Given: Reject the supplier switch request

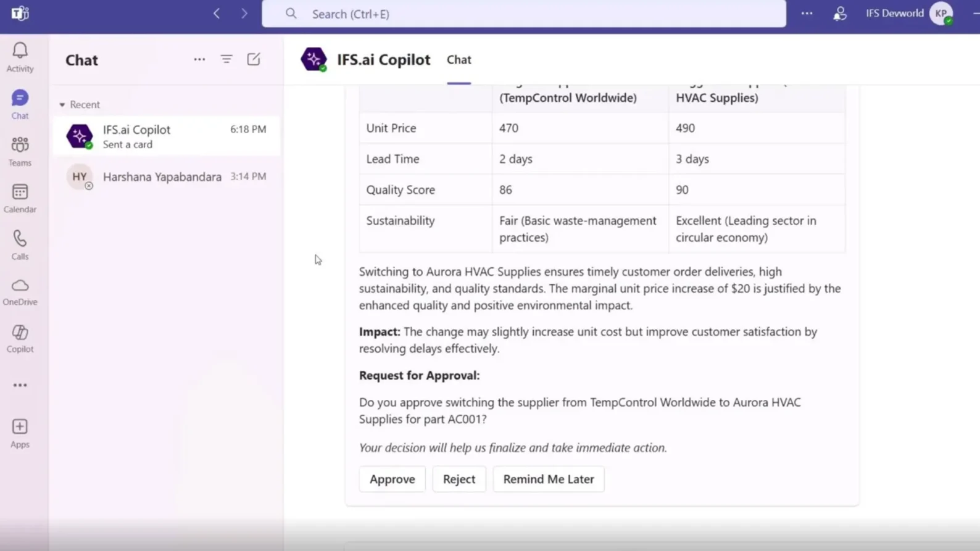Looking at the screenshot, I should pyautogui.click(x=459, y=479).
